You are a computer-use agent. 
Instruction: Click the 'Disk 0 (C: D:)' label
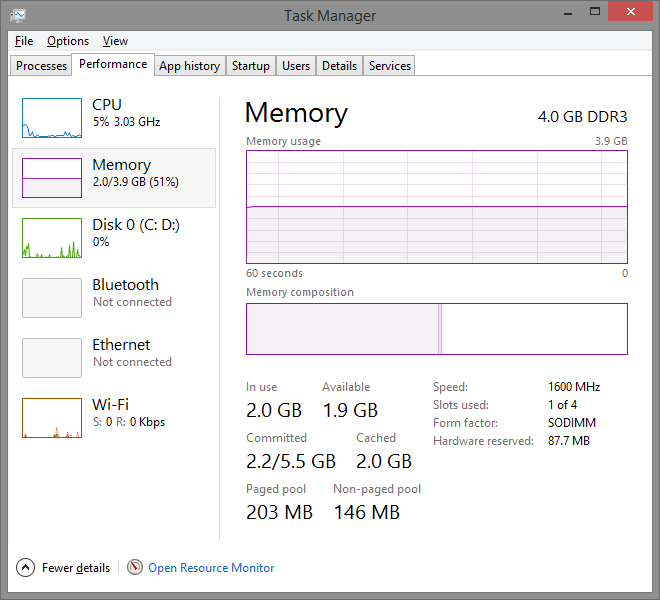click(x=136, y=225)
